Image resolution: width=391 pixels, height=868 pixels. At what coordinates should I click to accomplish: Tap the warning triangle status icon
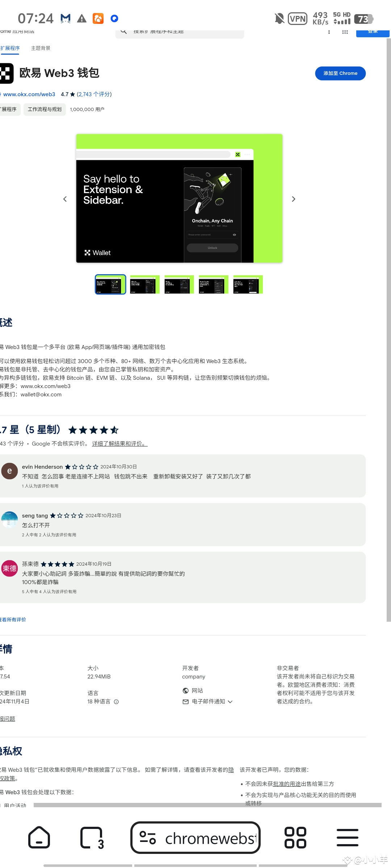click(82, 18)
